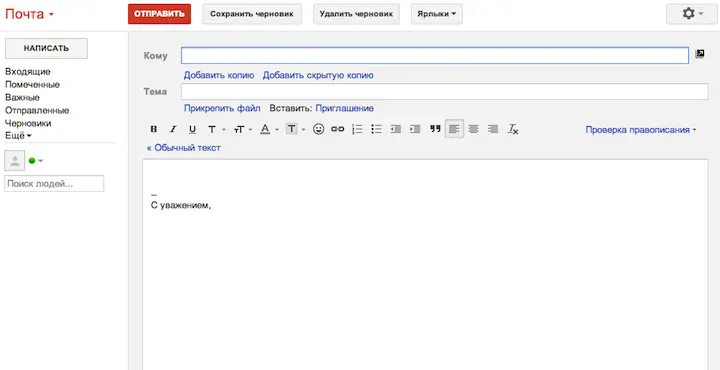Click Удалить черновик button
The height and width of the screenshot is (370, 720).
356,14
